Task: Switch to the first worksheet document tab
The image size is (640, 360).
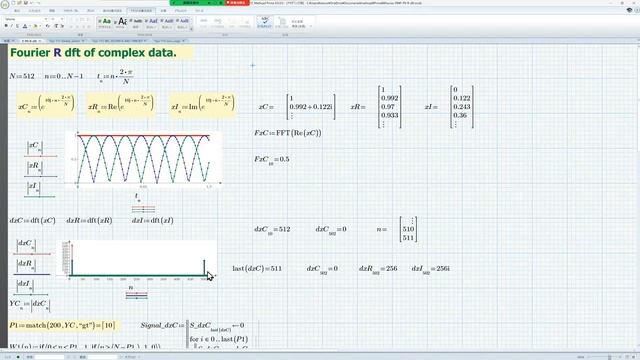Action: tap(9, 41)
